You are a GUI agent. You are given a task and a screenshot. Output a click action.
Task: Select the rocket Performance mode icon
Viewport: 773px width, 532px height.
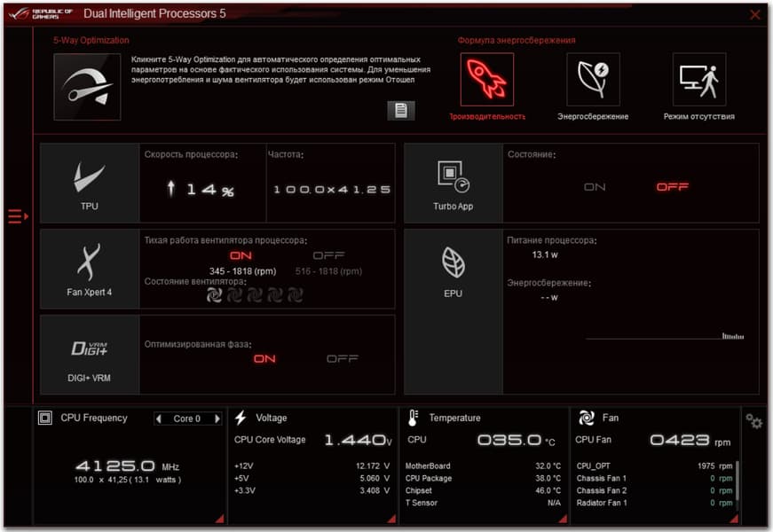click(487, 79)
